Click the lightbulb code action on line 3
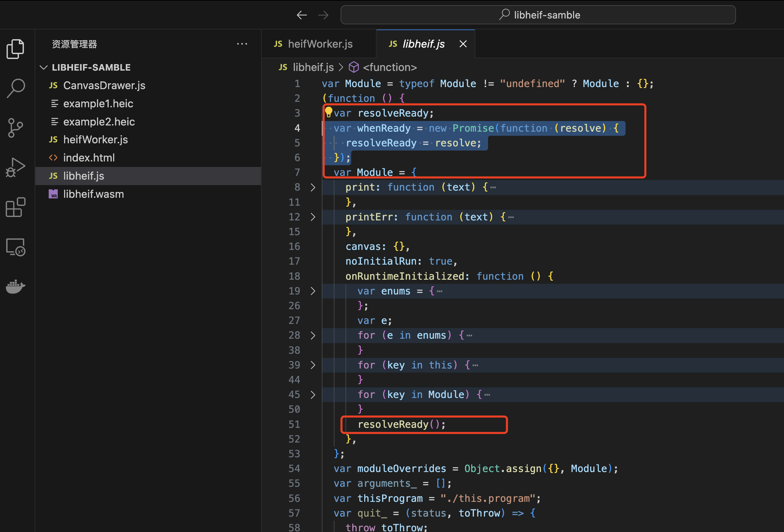The image size is (784, 532). 328,112
